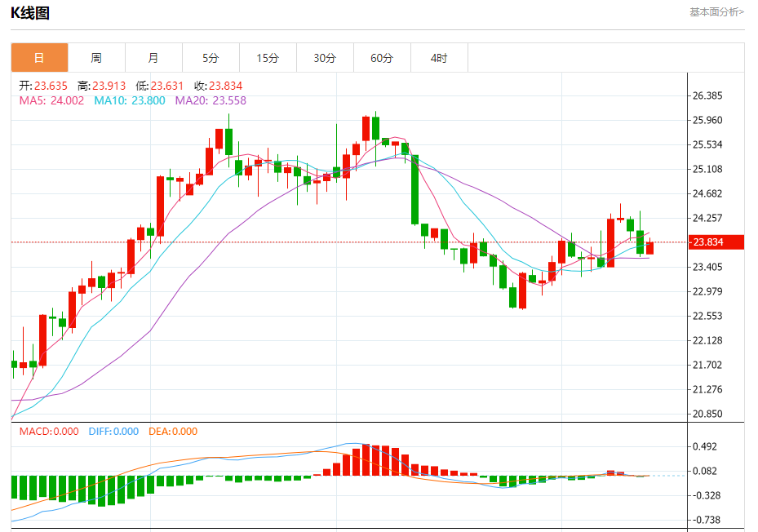Click the 0.082 MACD axis label
Screen dimensions: 758x532
[705, 471]
